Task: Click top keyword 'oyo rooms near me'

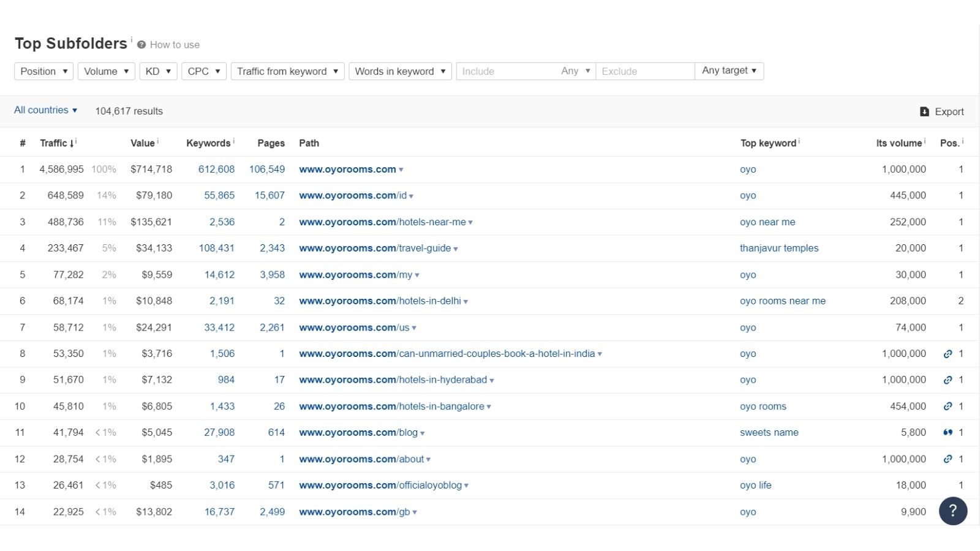Action: [783, 301]
